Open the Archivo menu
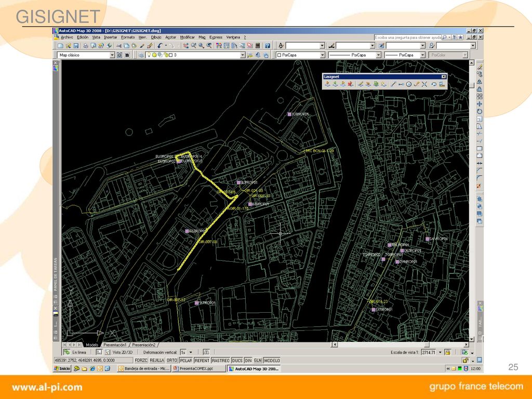Viewport: 532px width, 399px height. click(67, 37)
